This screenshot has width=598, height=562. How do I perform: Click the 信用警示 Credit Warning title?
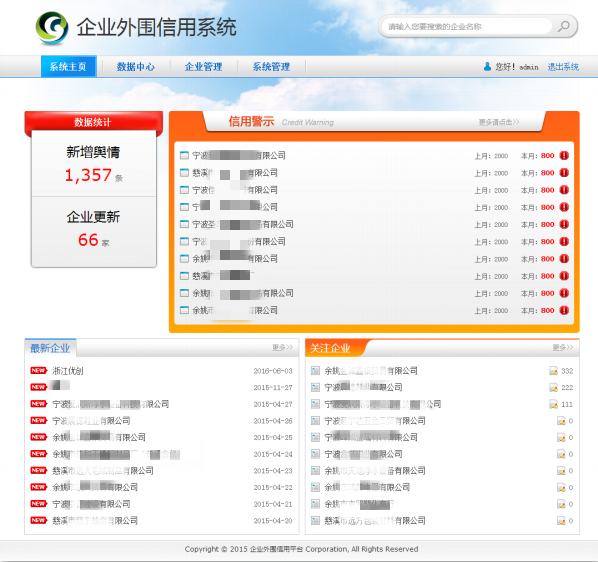(x=281, y=122)
